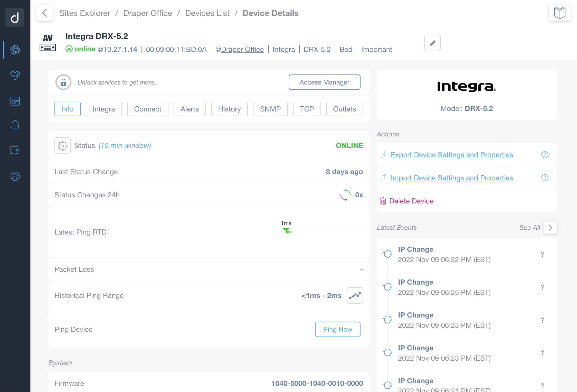Click the bell/alerts icon in sidebar
Image resolution: width=577 pixels, height=392 pixels.
pyautogui.click(x=15, y=124)
